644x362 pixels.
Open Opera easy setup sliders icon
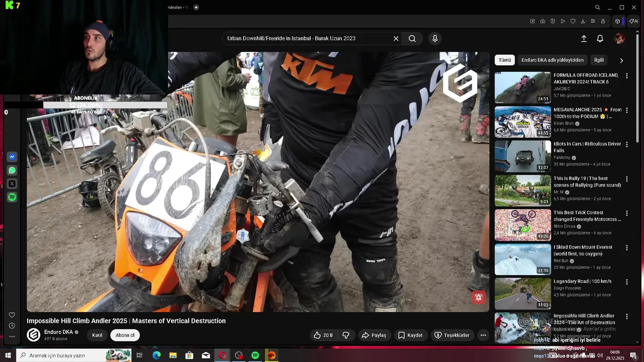pyautogui.click(x=593, y=21)
